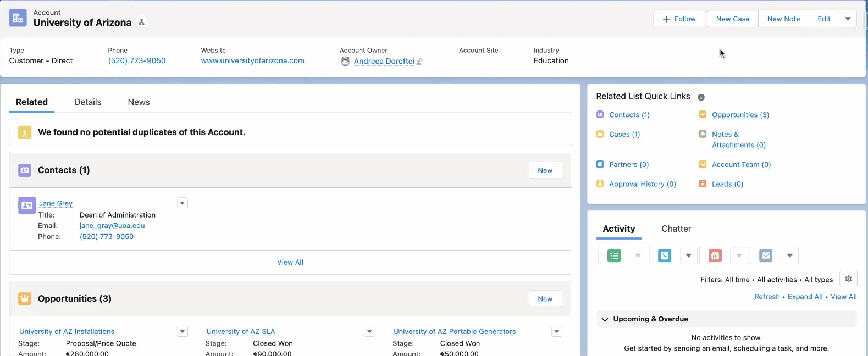The height and width of the screenshot is (356, 868).
Task: Click the Contacts card icon
Action: [25, 170]
